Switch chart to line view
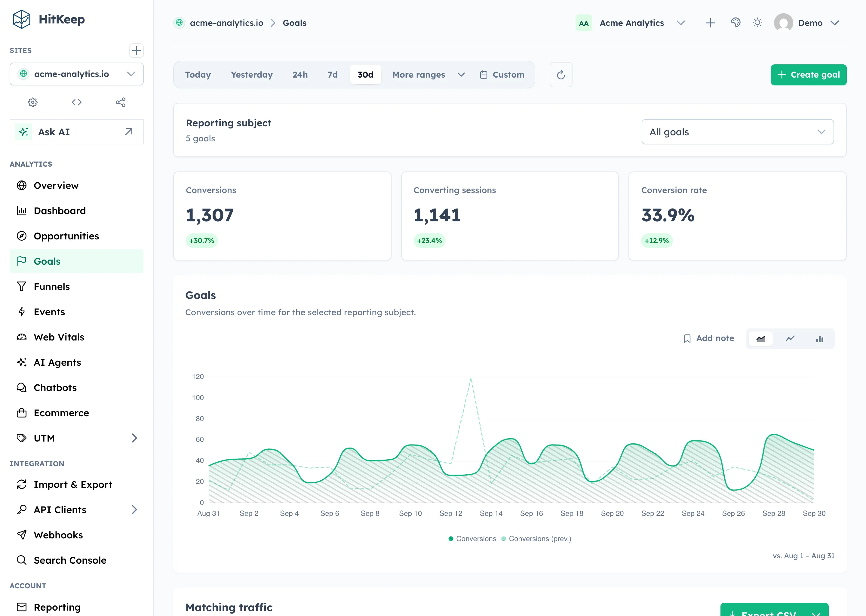Image resolution: width=866 pixels, height=616 pixels. pyautogui.click(x=790, y=339)
